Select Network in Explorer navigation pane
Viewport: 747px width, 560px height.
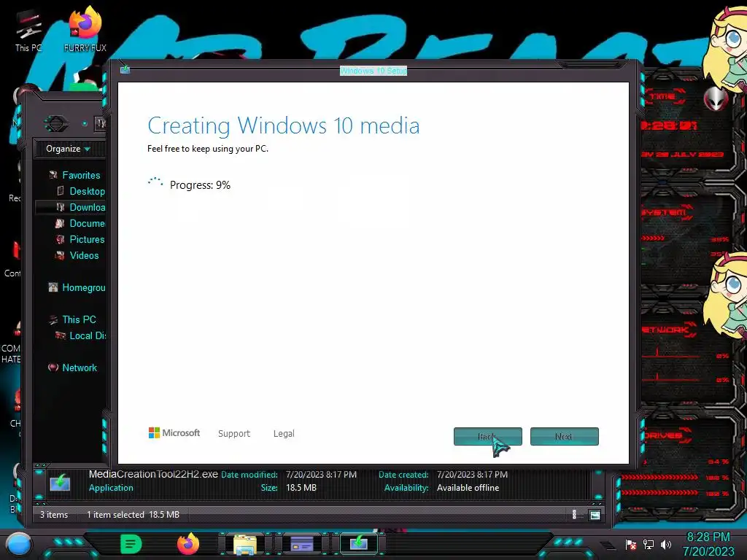tap(80, 367)
